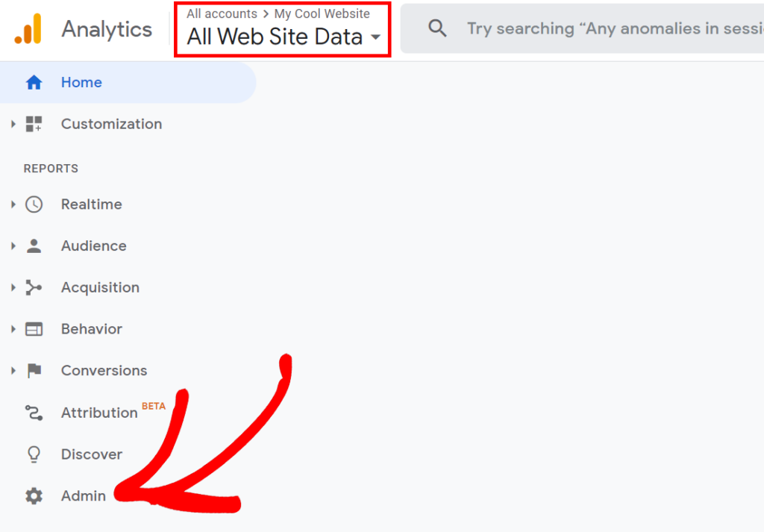764x532 pixels.
Task: Open Discover via its lightbulb icon
Action: 34,454
